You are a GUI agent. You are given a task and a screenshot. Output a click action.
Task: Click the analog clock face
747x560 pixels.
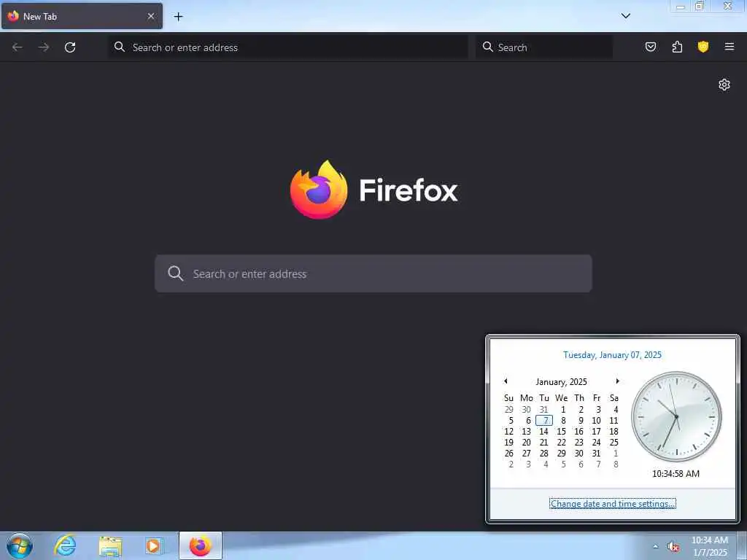[x=676, y=416]
